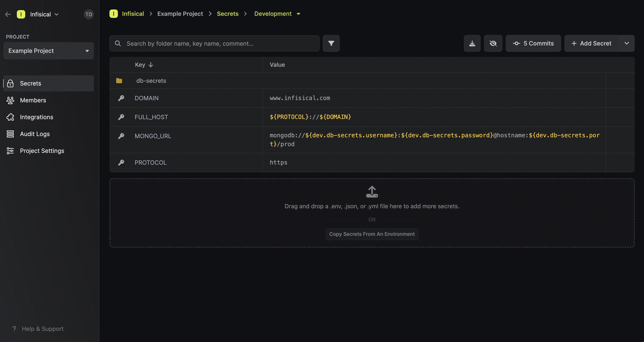Download secrets with the download icon
The image size is (644, 342).
pyautogui.click(x=472, y=44)
